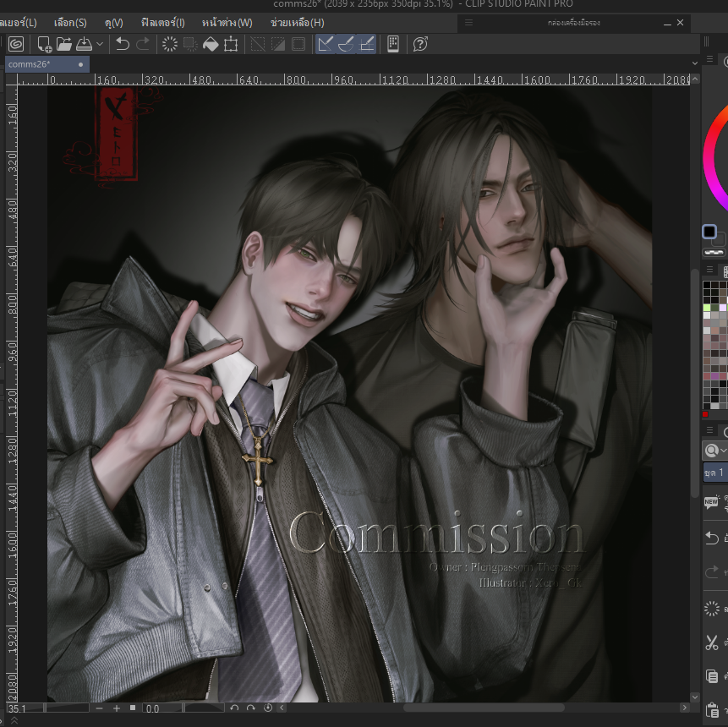Open quick access panel menu above magnifier dropdown
Viewport: 728px width, 727px height.
coord(709,430)
